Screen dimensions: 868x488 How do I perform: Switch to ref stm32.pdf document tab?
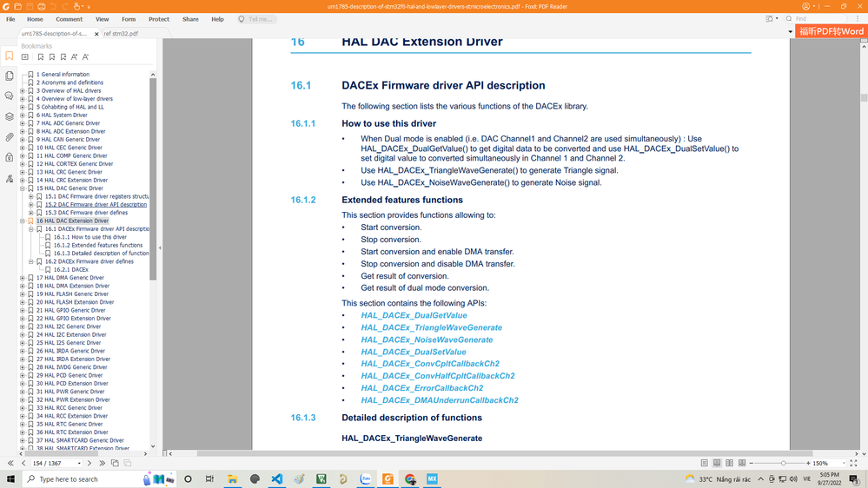pyautogui.click(x=122, y=33)
